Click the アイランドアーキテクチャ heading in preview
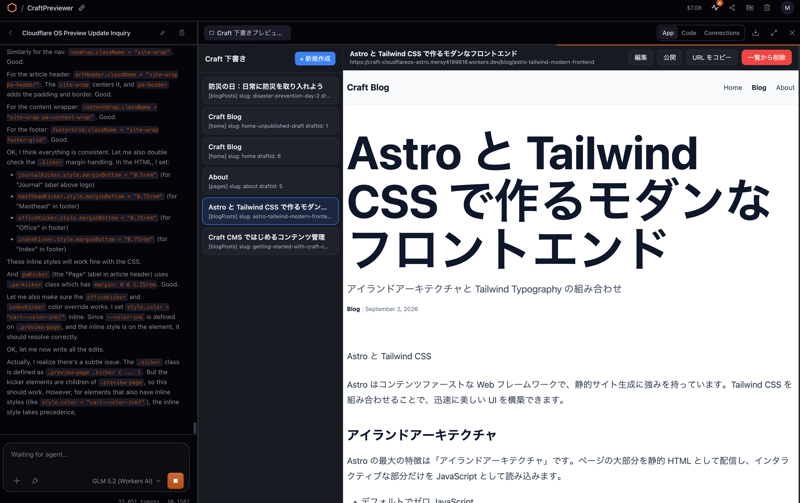800x503 pixels. [421, 435]
